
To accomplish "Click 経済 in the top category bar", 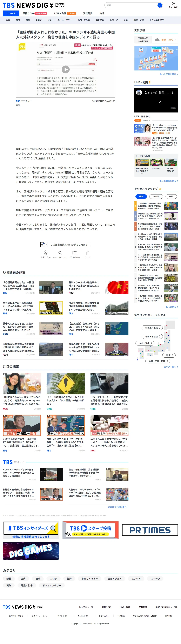I will (x=49, y=20).
